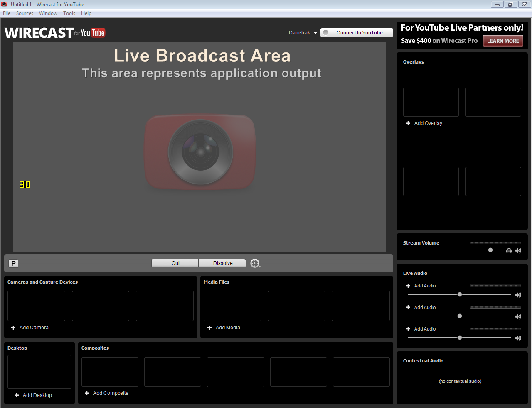The height and width of the screenshot is (409, 532).
Task: Click the "Composites" heading
Action: (x=95, y=348)
